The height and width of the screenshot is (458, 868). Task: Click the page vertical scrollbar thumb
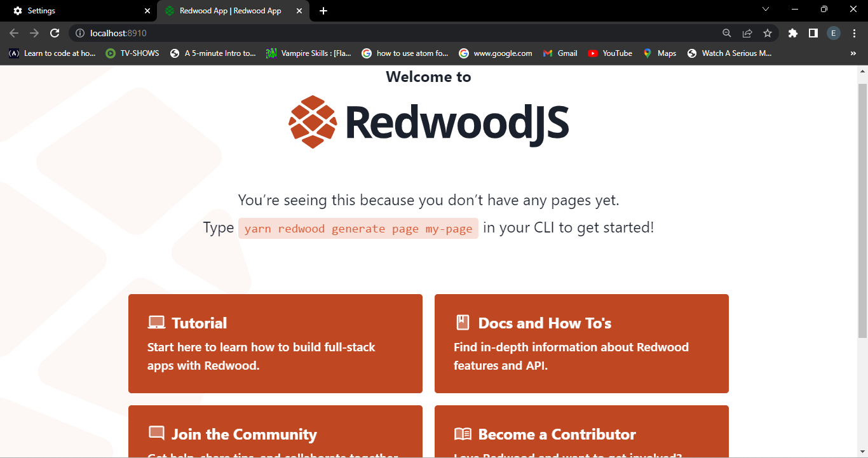tap(862, 210)
